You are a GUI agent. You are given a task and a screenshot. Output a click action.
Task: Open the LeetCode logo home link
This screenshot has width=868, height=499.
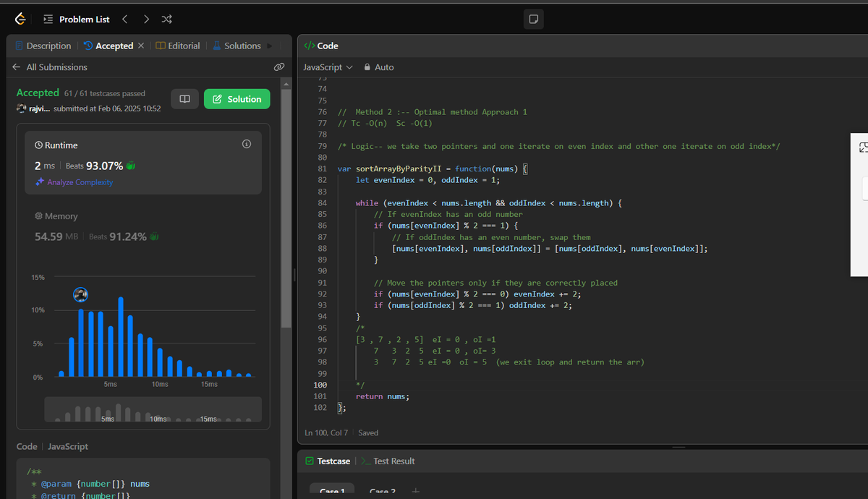pos(20,19)
